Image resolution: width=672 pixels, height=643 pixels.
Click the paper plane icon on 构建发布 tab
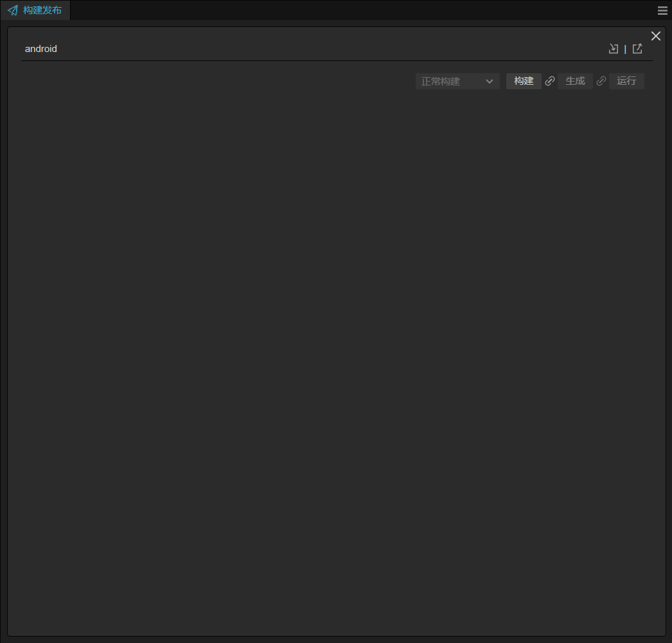13,10
